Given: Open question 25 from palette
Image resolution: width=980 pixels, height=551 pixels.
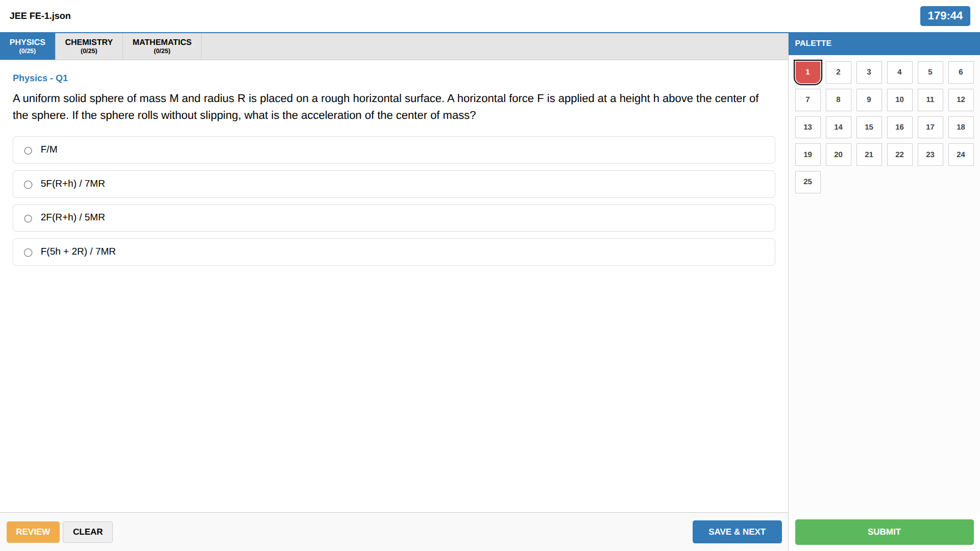Looking at the screenshot, I should [807, 182].
